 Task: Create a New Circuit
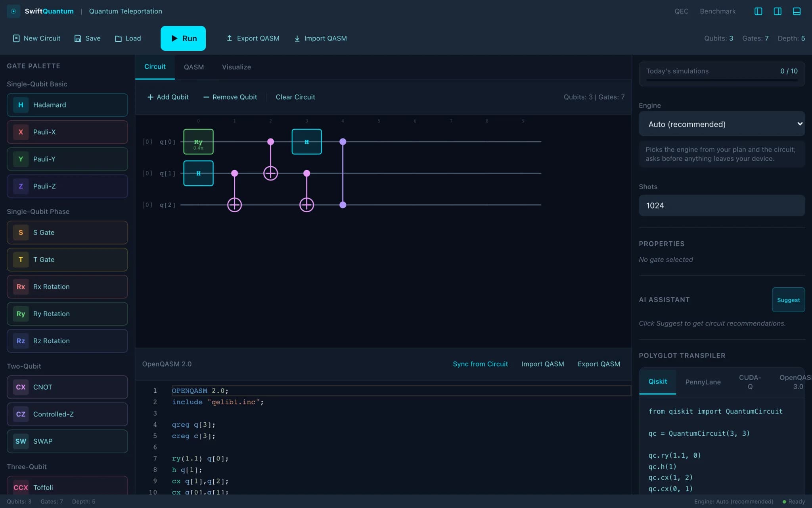point(36,38)
